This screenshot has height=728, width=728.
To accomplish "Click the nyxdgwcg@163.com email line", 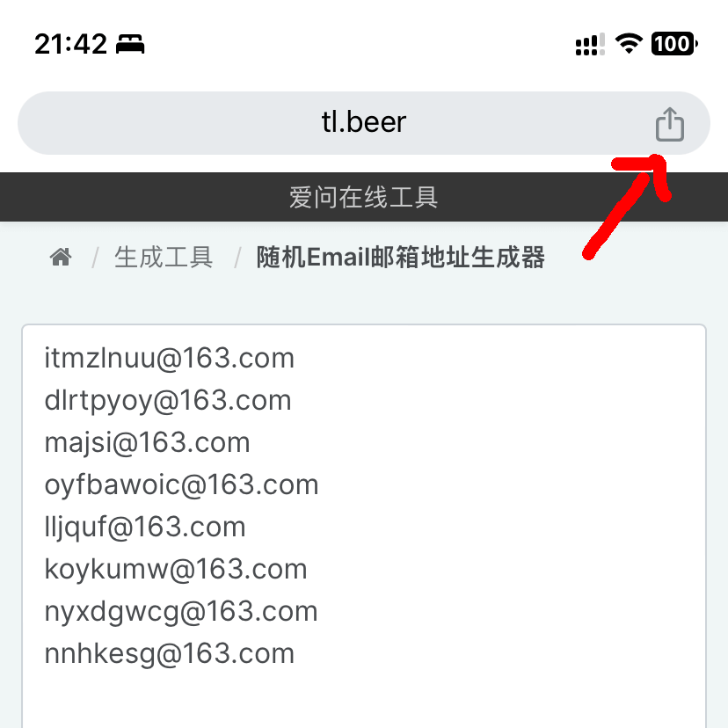I will pos(181,612).
